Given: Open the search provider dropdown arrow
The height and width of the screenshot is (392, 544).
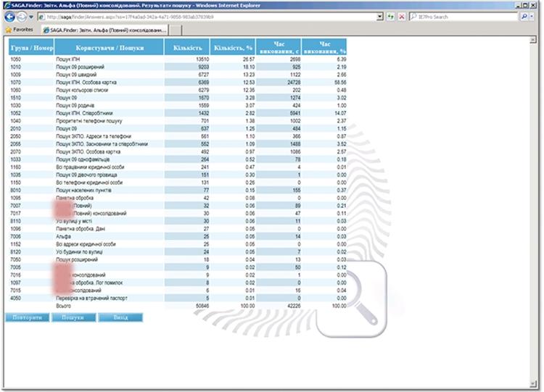Looking at the screenshot, I should click(x=533, y=17).
